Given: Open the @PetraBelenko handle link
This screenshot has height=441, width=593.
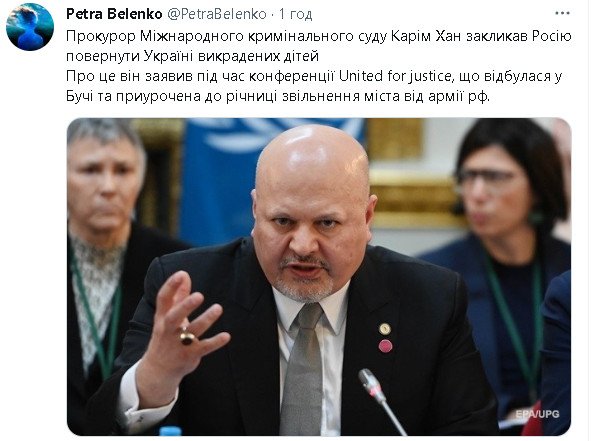Looking at the screenshot, I should coord(217,14).
